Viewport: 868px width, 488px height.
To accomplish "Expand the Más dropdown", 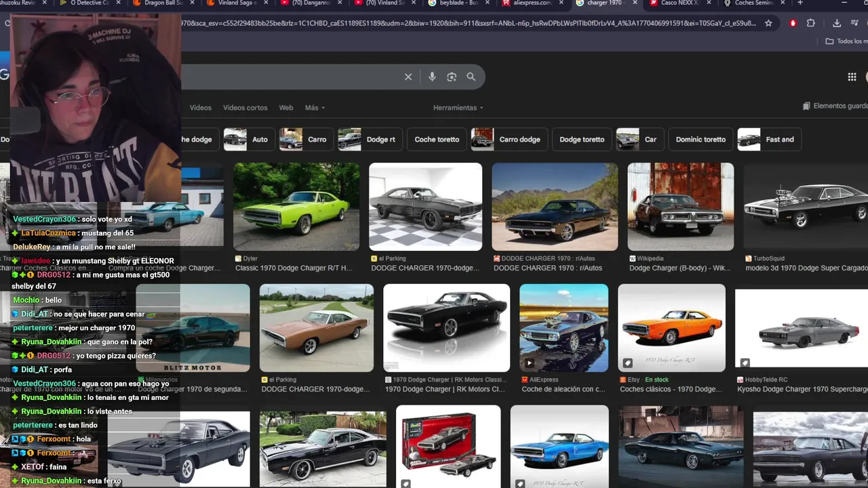I will pyautogui.click(x=315, y=108).
